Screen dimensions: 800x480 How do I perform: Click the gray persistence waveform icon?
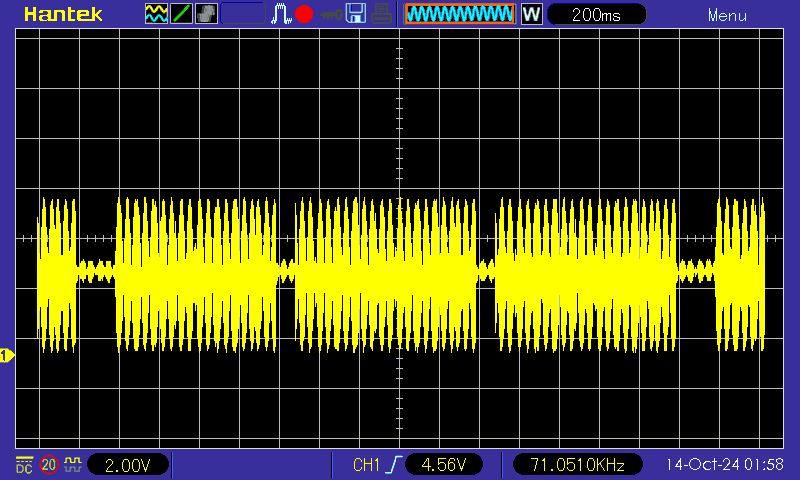(206, 14)
